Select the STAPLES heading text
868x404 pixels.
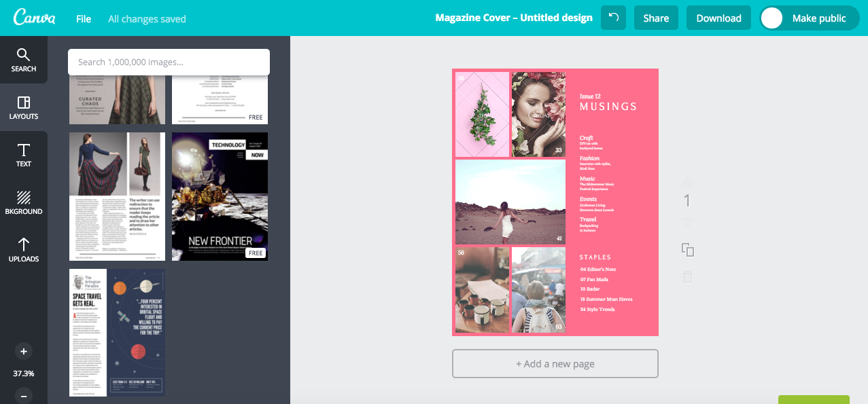(x=595, y=257)
